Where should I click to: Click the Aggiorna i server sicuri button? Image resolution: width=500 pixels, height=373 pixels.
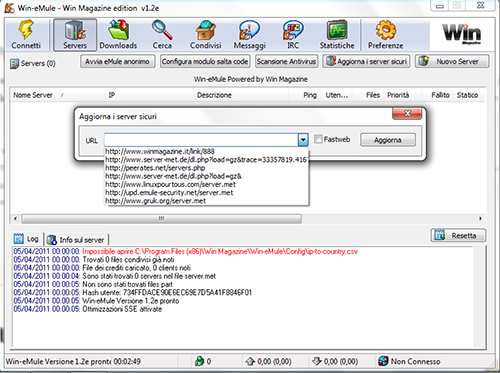click(366, 62)
